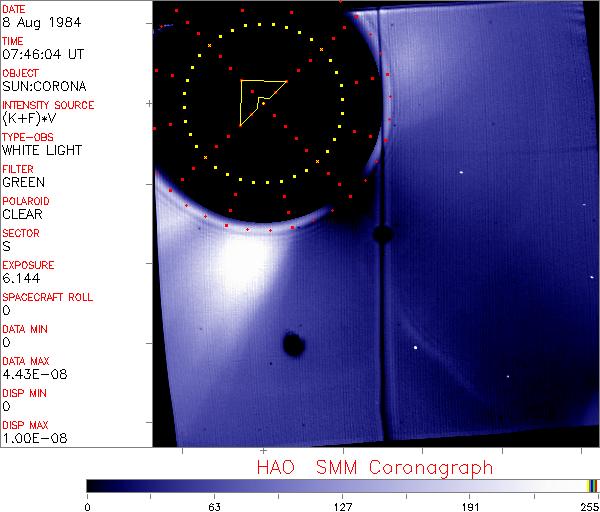Select the upper-left yellow x marker in the dotted ring
Viewport: 600px width, 512px height.
click(x=209, y=46)
